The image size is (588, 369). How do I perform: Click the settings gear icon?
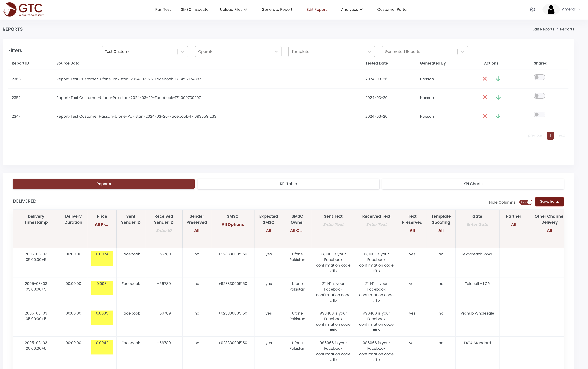coord(532,9)
